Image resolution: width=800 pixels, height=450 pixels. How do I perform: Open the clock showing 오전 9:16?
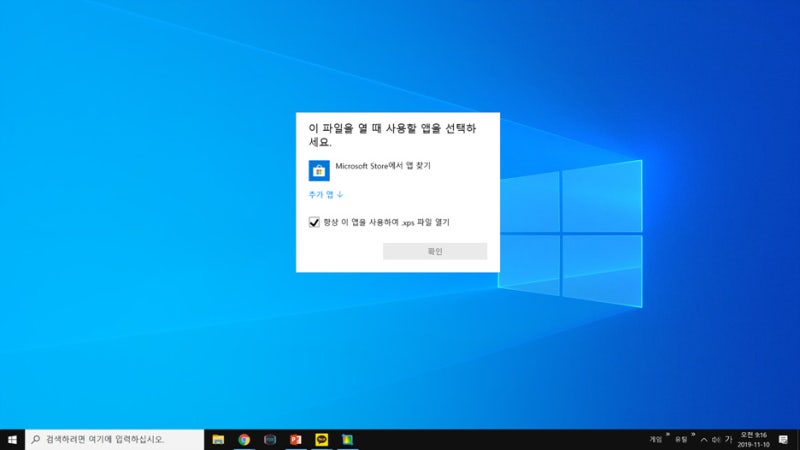coord(754,439)
